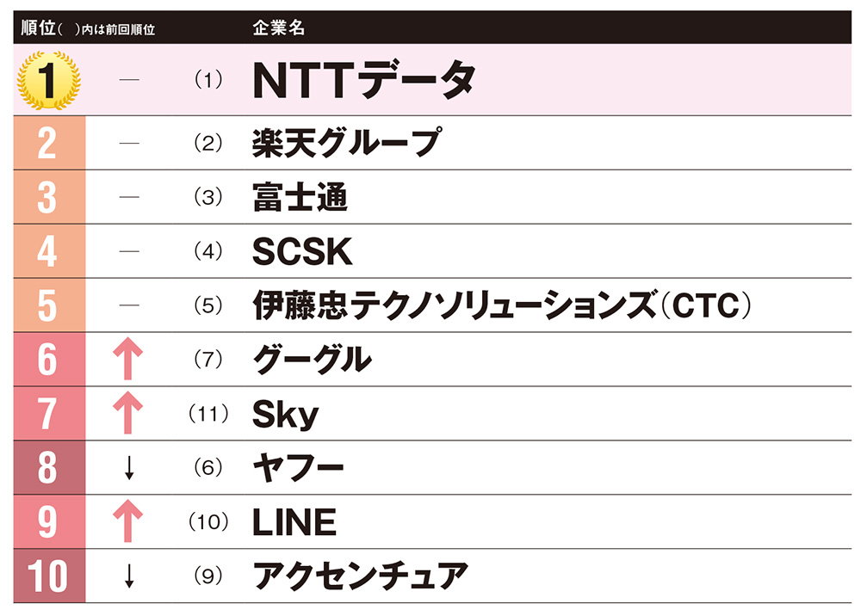Click the unchanged dash icon for NTTデータ

(129, 80)
